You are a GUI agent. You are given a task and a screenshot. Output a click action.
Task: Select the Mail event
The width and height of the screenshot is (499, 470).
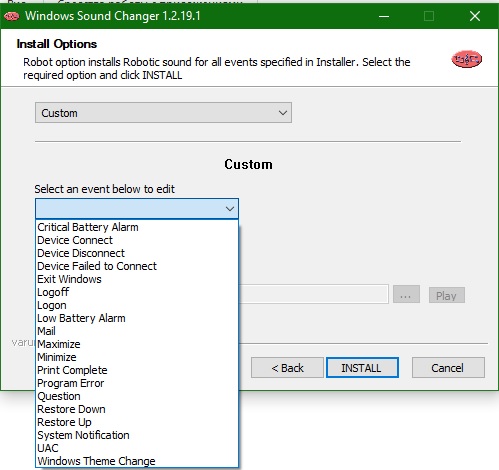[x=137, y=331]
